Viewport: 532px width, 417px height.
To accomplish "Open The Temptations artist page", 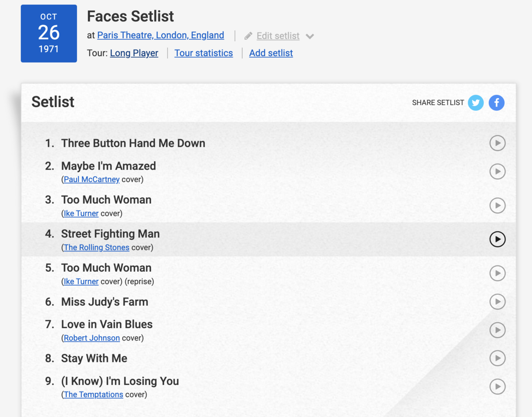I will 93,394.
